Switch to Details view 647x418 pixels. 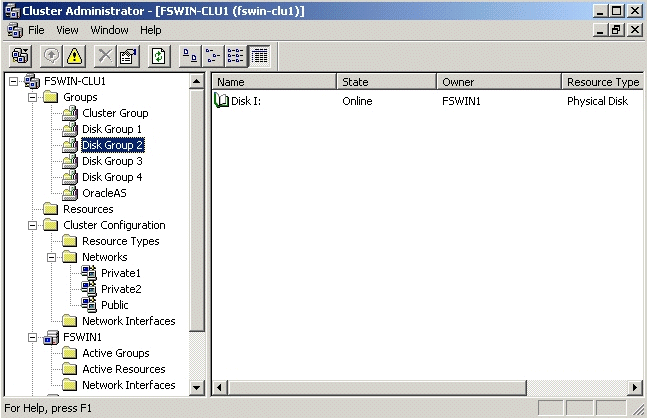(x=259, y=56)
